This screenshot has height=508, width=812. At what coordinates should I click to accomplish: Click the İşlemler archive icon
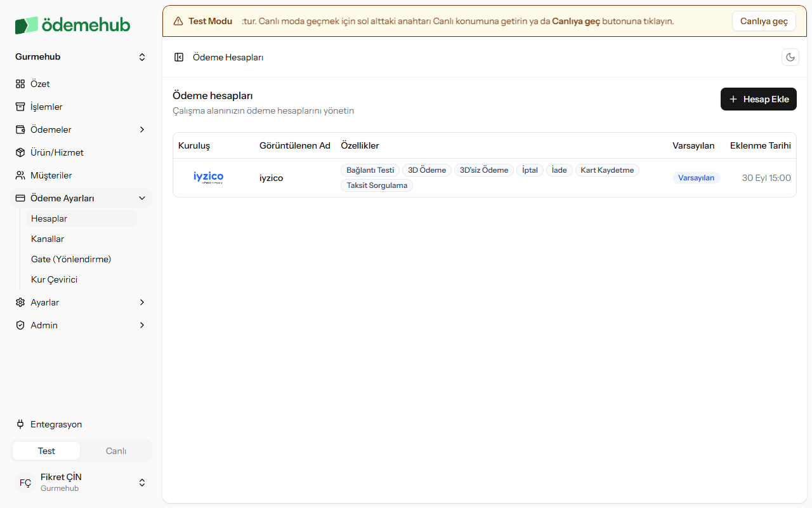(20, 107)
